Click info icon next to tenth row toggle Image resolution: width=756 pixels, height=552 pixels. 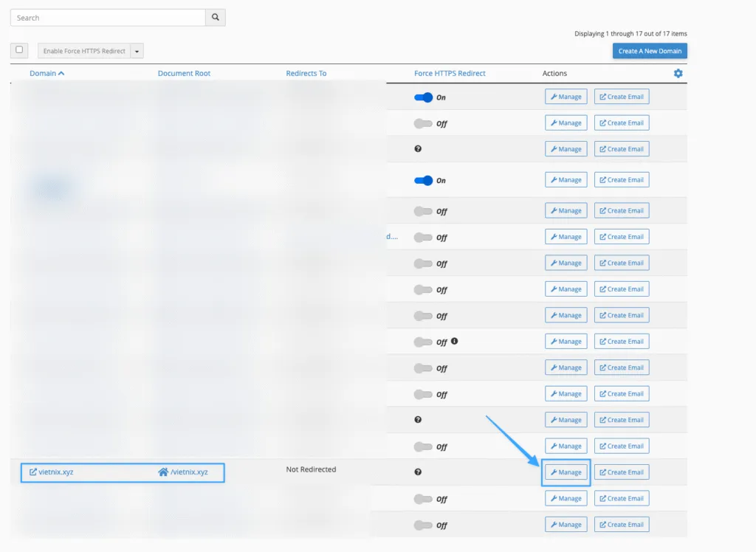454,341
